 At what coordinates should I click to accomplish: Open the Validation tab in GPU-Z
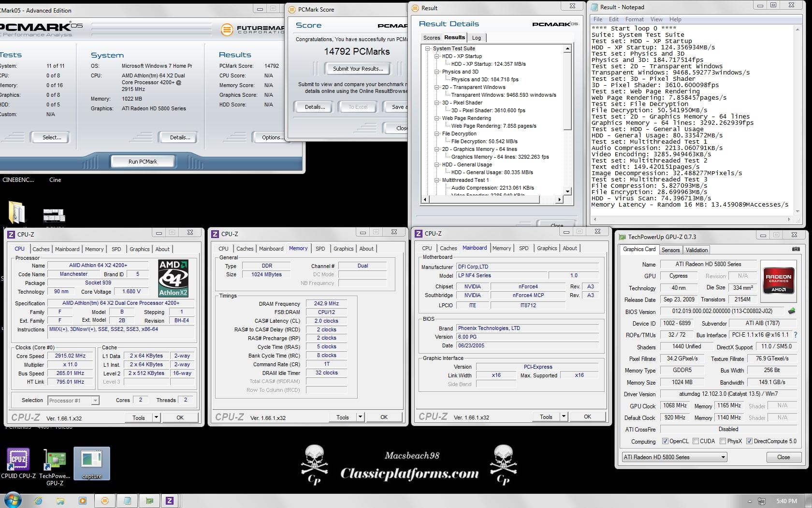point(696,250)
